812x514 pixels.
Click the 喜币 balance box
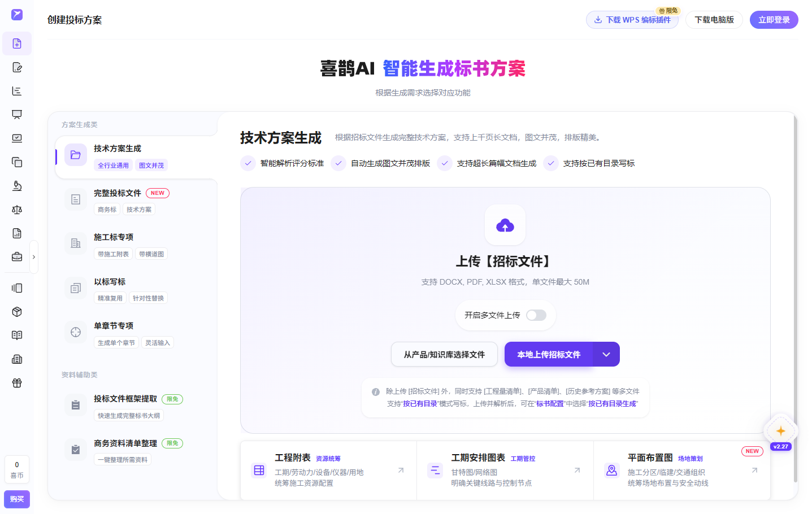click(17, 470)
